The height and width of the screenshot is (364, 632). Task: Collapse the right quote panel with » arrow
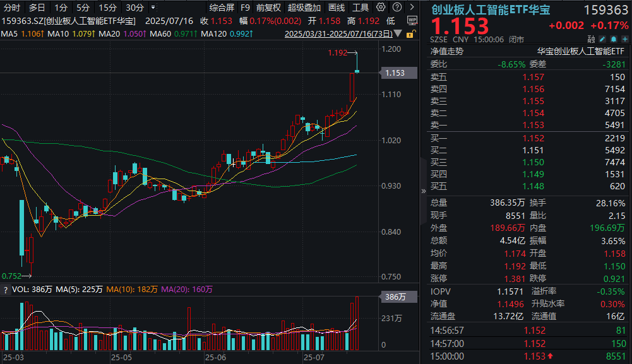point(423,191)
